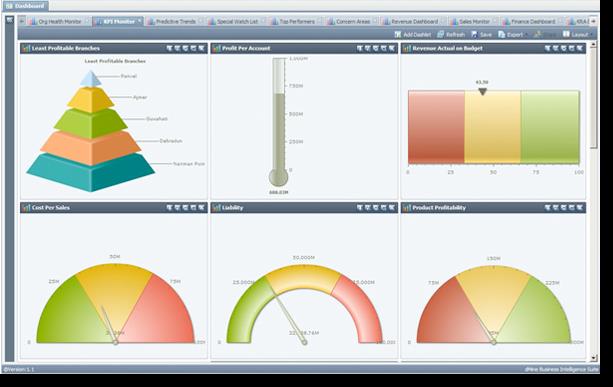Switch to the Revenue Dashboard tab

tap(414, 22)
